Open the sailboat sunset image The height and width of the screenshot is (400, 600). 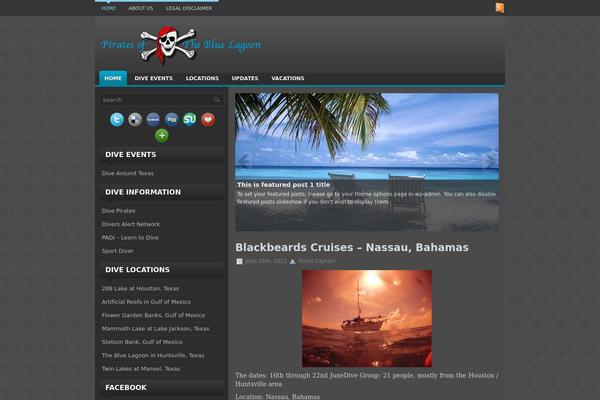(x=367, y=318)
